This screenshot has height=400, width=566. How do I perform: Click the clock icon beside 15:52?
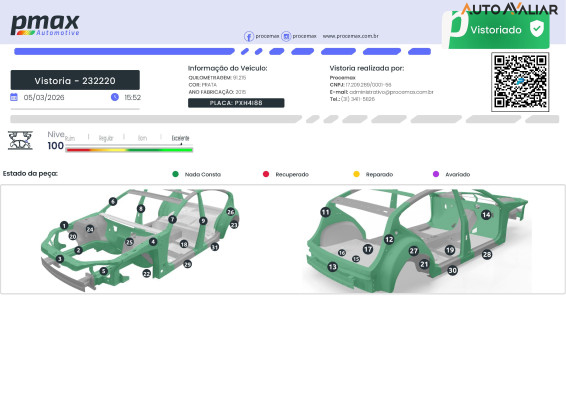[x=115, y=97]
